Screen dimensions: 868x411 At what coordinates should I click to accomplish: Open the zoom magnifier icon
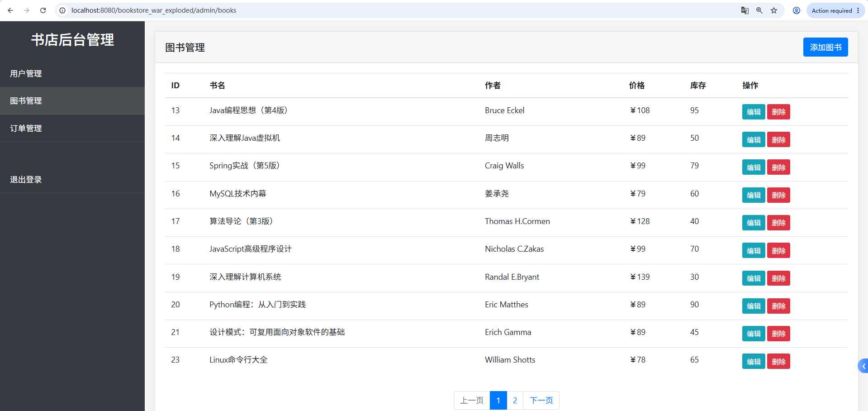point(759,10)
